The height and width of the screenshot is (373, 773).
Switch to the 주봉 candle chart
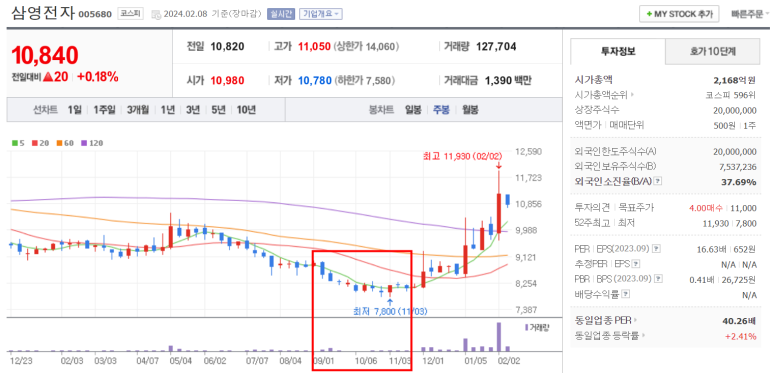point(441,109)
